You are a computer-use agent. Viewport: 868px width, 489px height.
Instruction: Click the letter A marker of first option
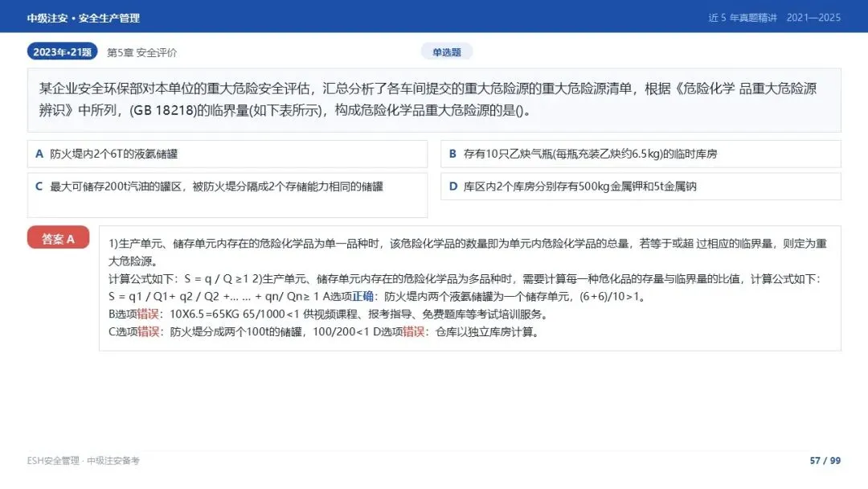pos(39,154)
